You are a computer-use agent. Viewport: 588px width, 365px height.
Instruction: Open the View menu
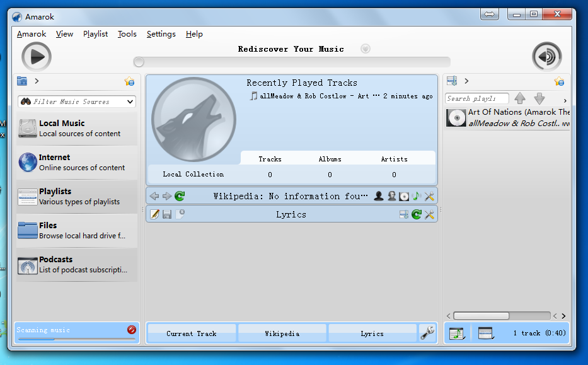(x=64, y=34)
